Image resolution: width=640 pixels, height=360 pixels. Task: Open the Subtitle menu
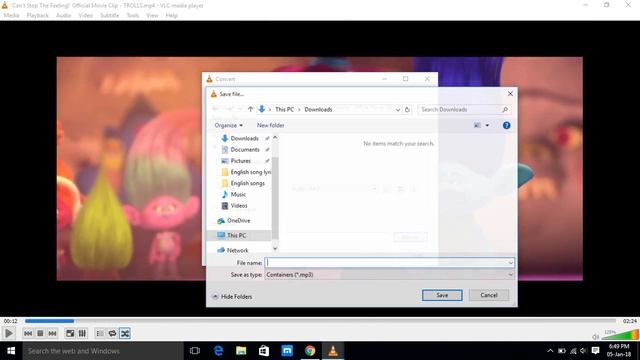109,16
